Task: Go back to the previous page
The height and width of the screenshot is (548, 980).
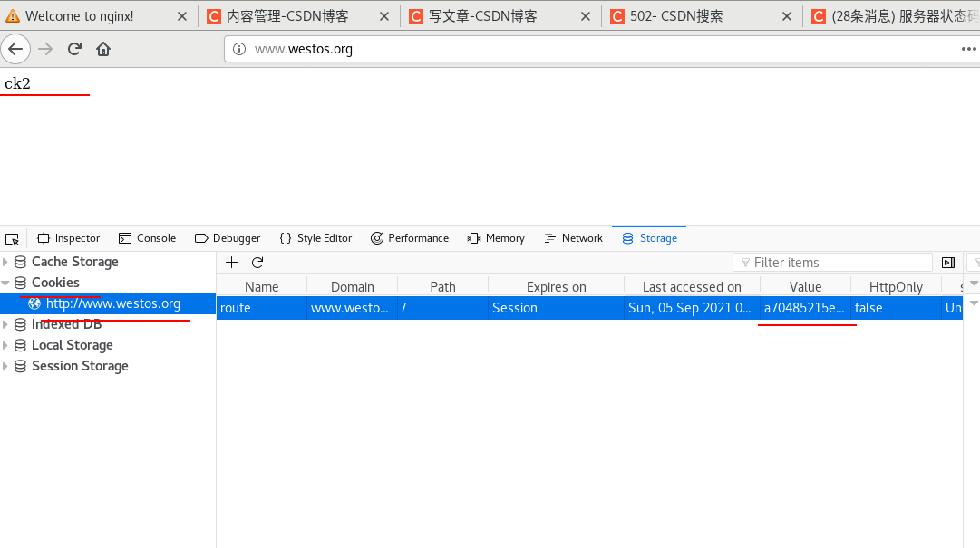Action: click(15, 49)
